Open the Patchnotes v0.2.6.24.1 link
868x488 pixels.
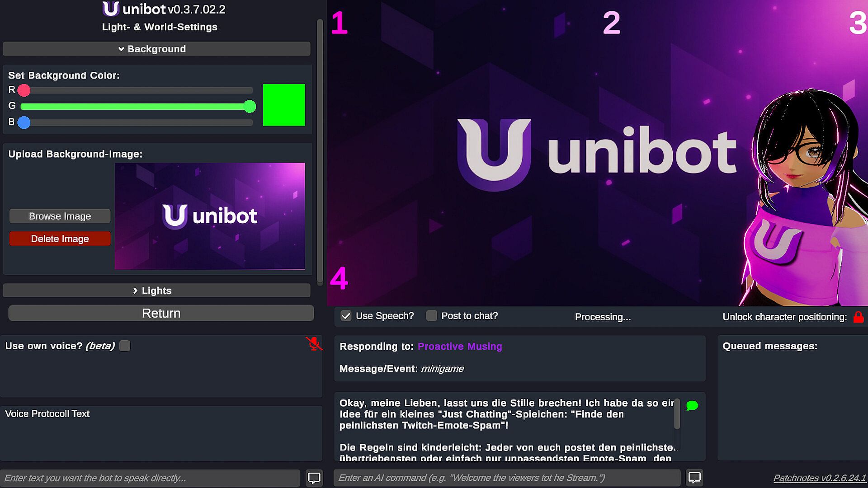819,478
